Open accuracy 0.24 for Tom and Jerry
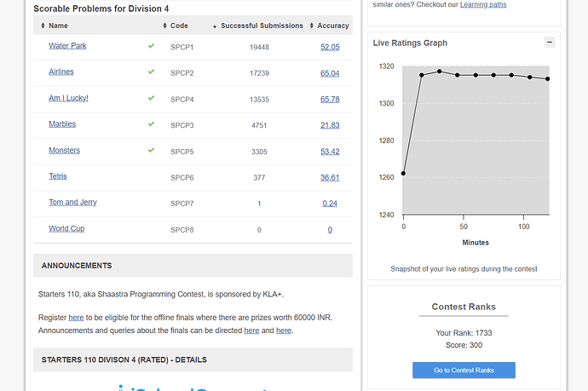588x391 pixels. pyautogui.click(x=330, y=204)
